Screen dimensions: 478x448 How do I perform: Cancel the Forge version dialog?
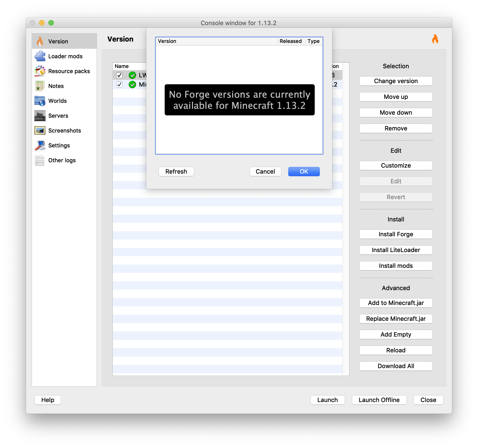(265, 171)
